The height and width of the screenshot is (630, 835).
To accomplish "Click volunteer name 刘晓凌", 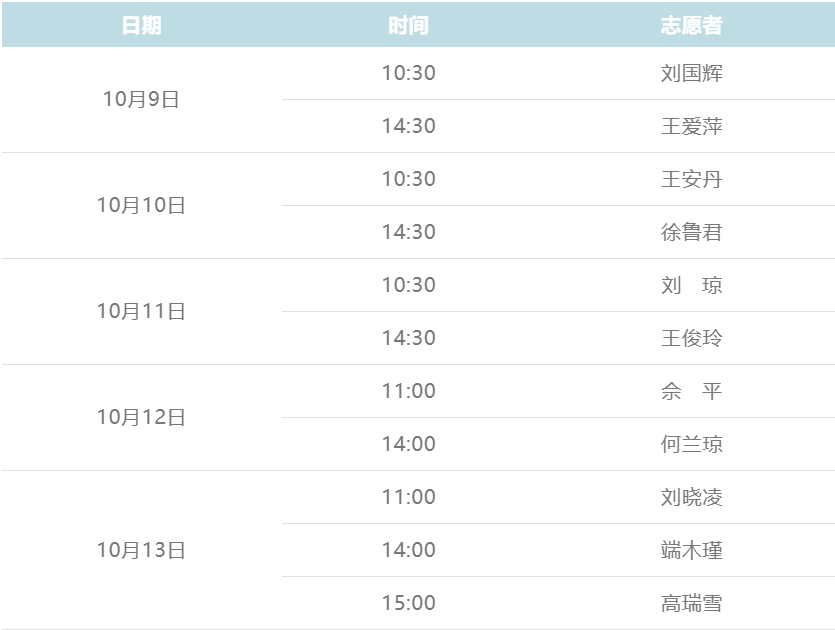I will click(x=691, y=498).
